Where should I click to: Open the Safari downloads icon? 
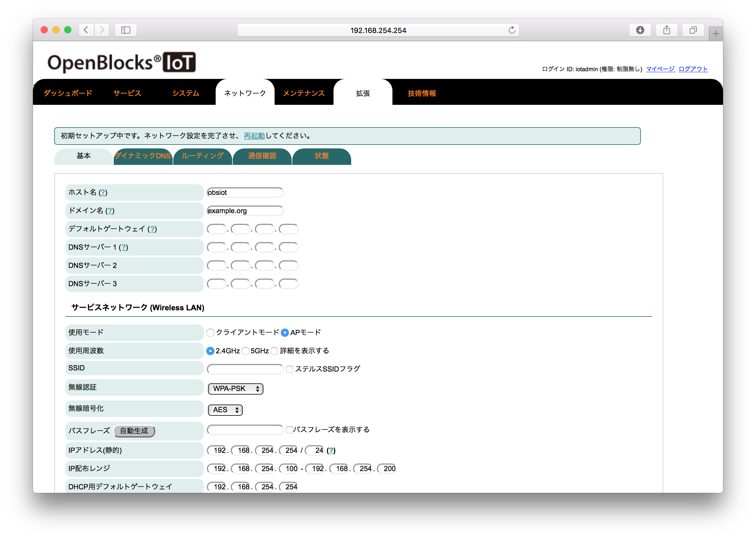[640, 30]
